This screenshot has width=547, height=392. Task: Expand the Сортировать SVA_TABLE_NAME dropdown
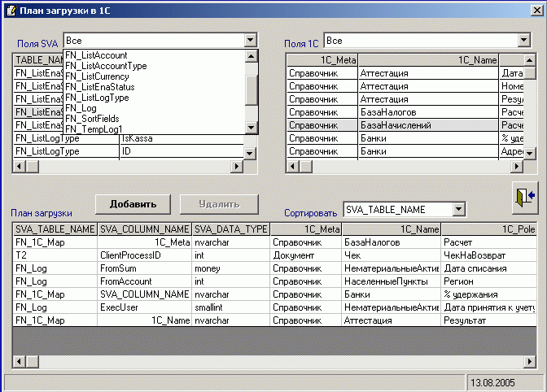point(459,209)
